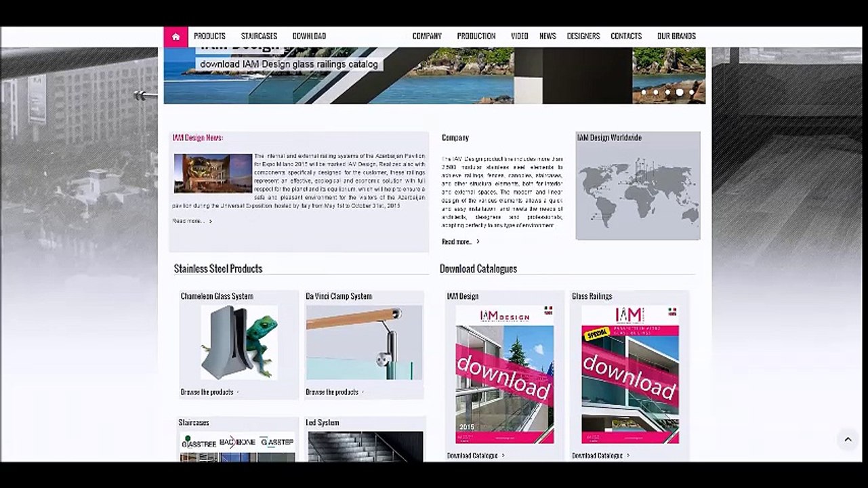The width and height of the screenshot is (868, 488).
Task: Download the Glass Railings special catalogue cover
Action: click(x=630, y=375)
